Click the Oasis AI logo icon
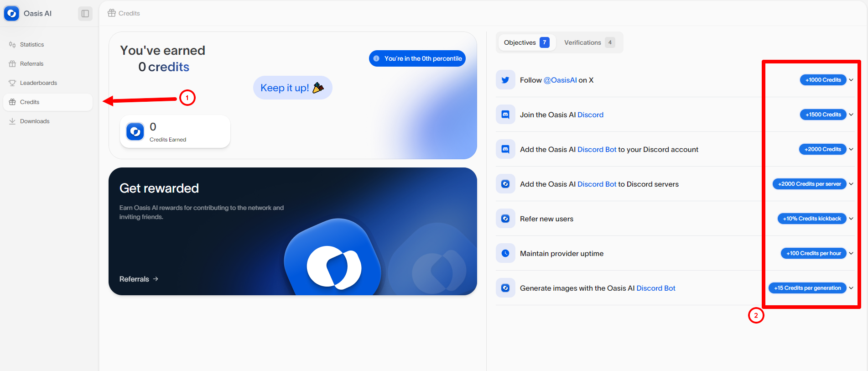Screen dimensions: 868x371 [11, 14]
